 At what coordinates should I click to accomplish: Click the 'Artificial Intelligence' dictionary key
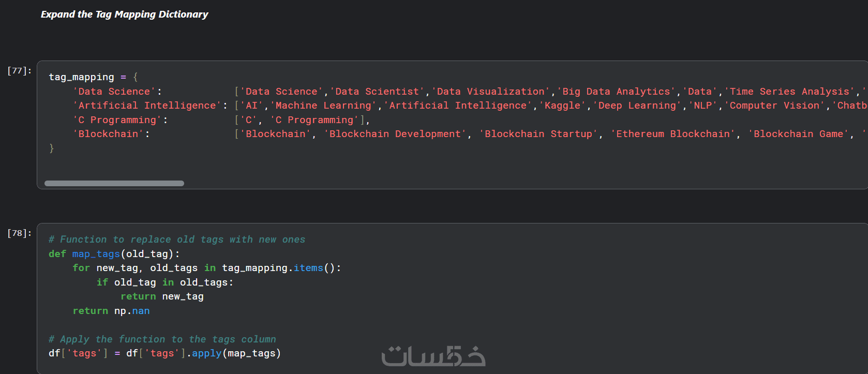point(147,106)
